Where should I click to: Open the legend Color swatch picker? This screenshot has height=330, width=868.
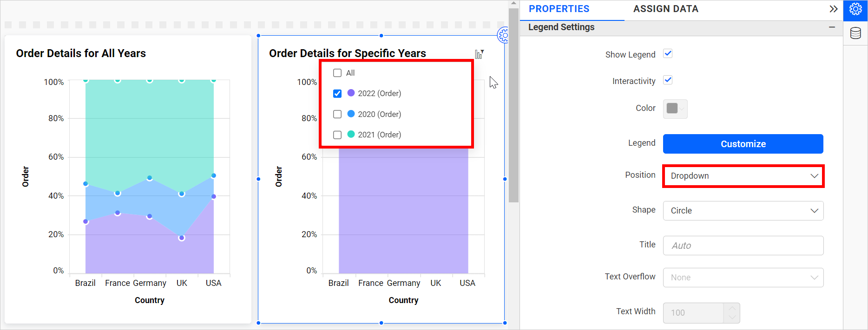[675, 109]
